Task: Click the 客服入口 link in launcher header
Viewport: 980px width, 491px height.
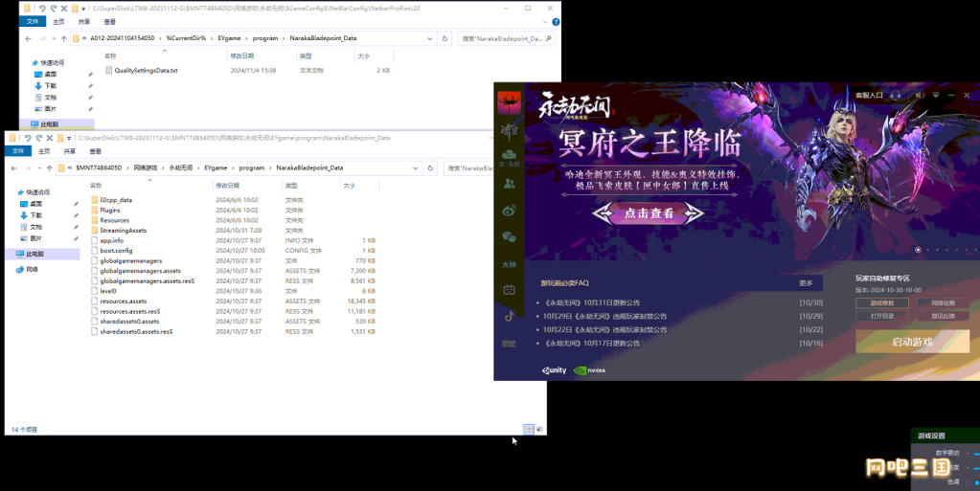Action: (x=869, y=95)
